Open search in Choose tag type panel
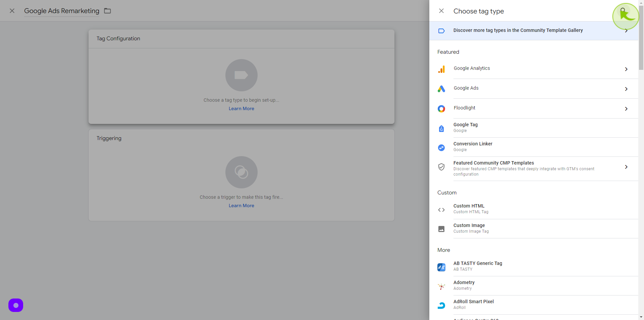 623,11
